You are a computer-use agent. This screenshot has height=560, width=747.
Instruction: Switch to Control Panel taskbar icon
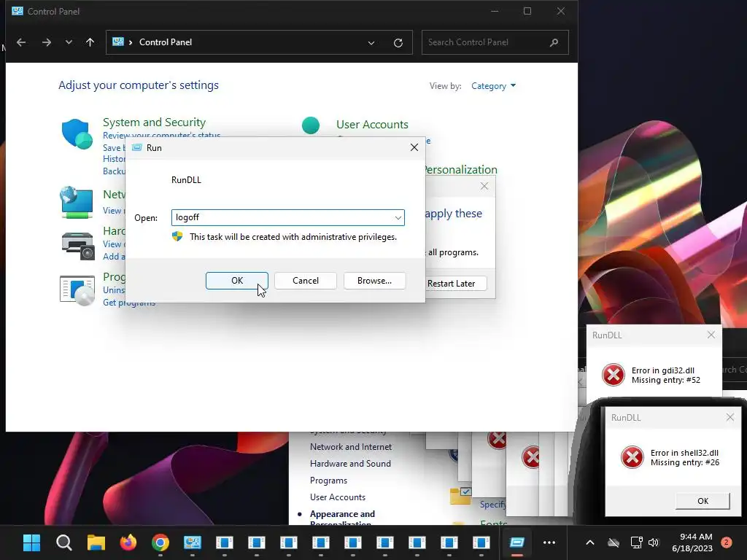click(193, 542)
